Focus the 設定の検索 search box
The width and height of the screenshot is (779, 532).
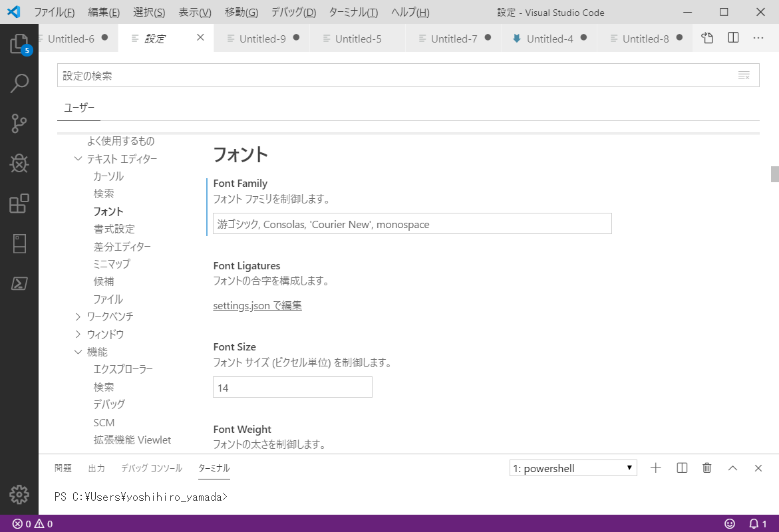pyautogui.click(x=408, y=76)
